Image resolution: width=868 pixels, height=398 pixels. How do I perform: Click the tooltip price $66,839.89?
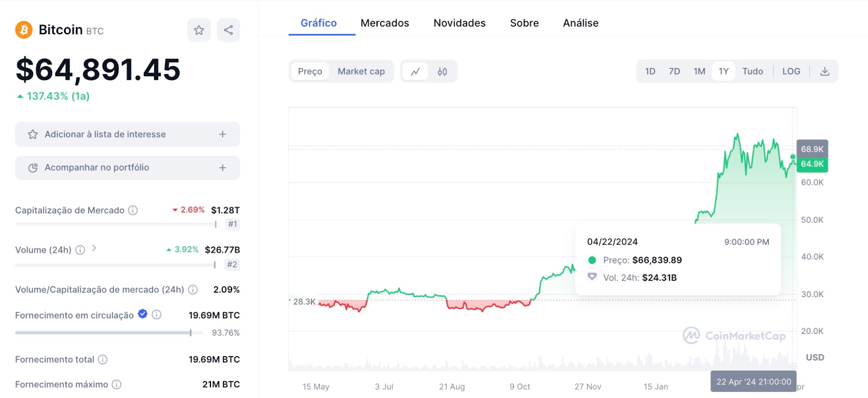657,260
